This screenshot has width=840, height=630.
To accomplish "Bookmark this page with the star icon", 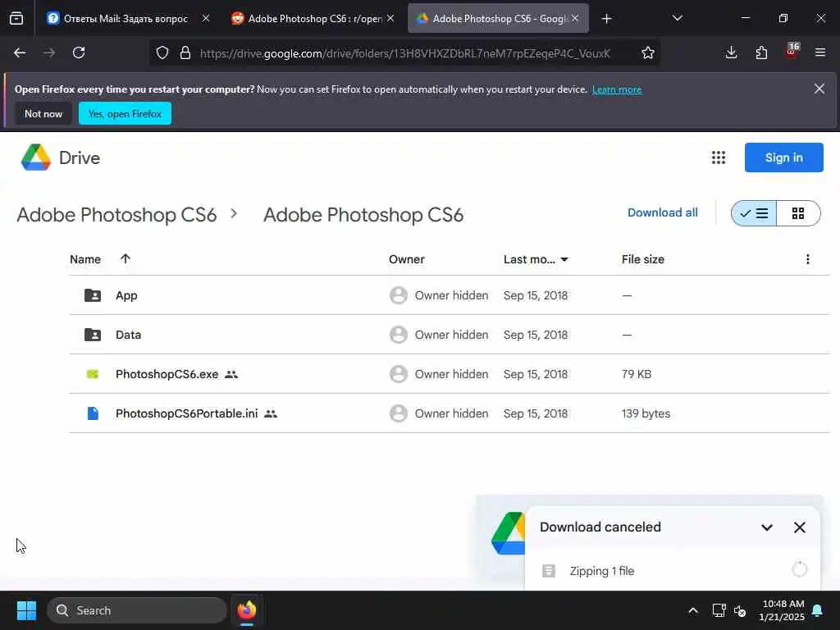I will click(x=648, y=52).
